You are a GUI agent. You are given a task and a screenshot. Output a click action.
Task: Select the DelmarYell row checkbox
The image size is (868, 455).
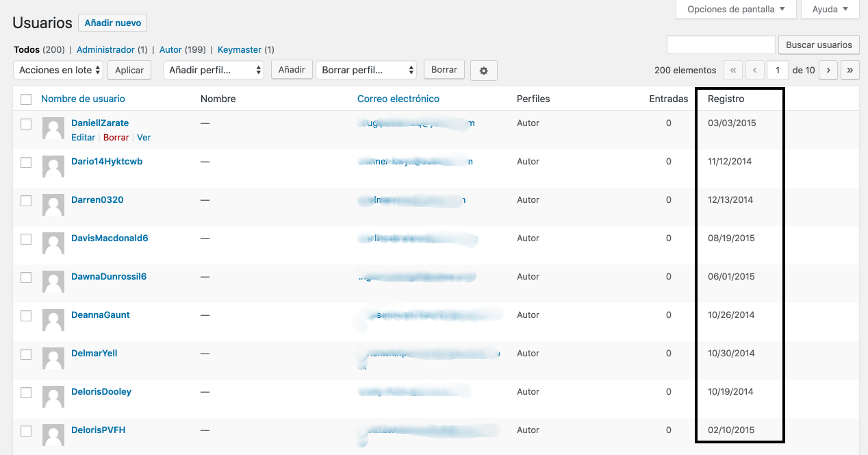pos(26,354)
